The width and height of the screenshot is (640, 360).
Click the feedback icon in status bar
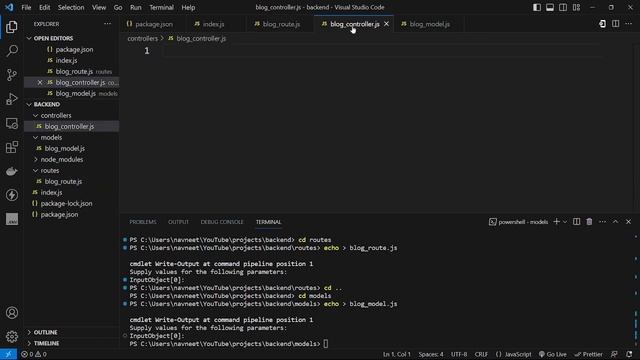(x=614, y=354)
